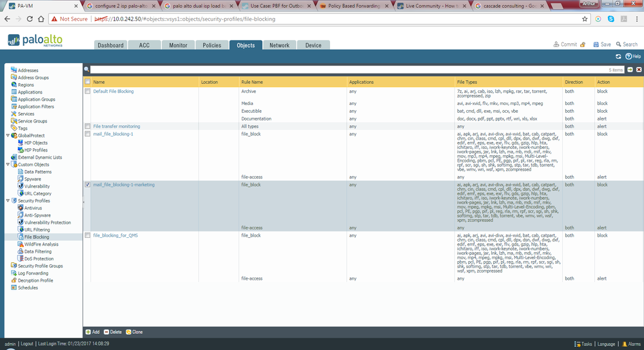This screenshot has width=644, height=350.
Task: Switch to the Policies tab
Action: click(x=211, y=45)
